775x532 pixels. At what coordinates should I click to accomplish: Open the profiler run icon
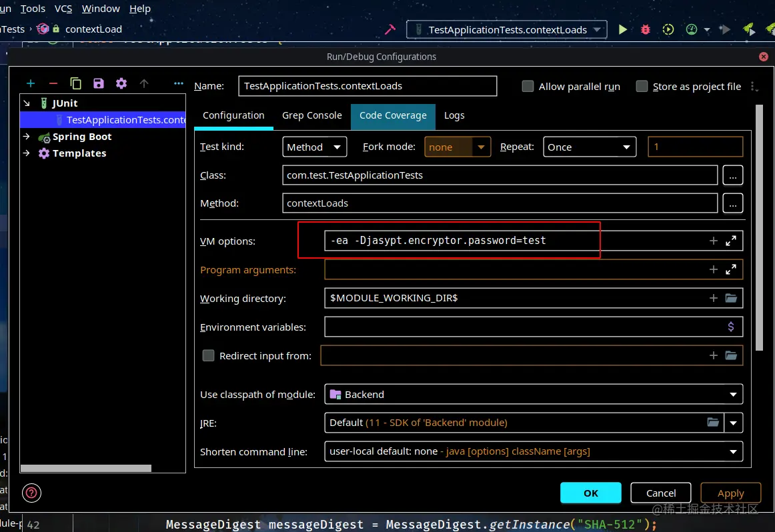692,29
